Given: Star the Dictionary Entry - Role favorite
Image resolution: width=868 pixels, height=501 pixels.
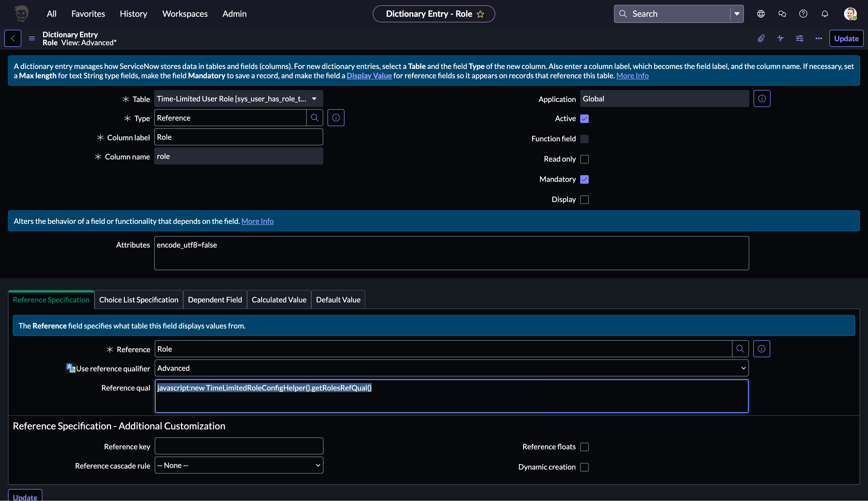Looking at the screenshot, I should tap(481, 14).
